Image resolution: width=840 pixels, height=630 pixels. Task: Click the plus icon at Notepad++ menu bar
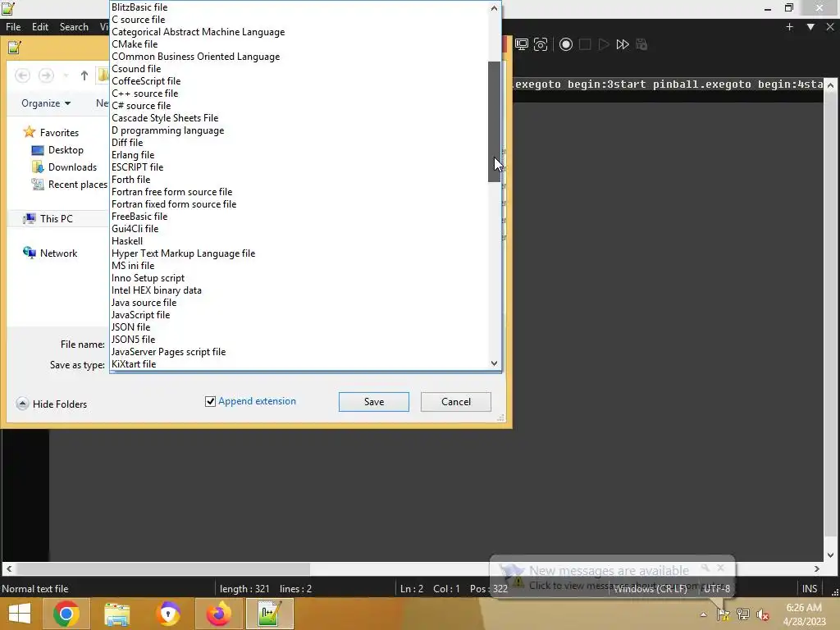pyautogui.click(x=789, y=27)
